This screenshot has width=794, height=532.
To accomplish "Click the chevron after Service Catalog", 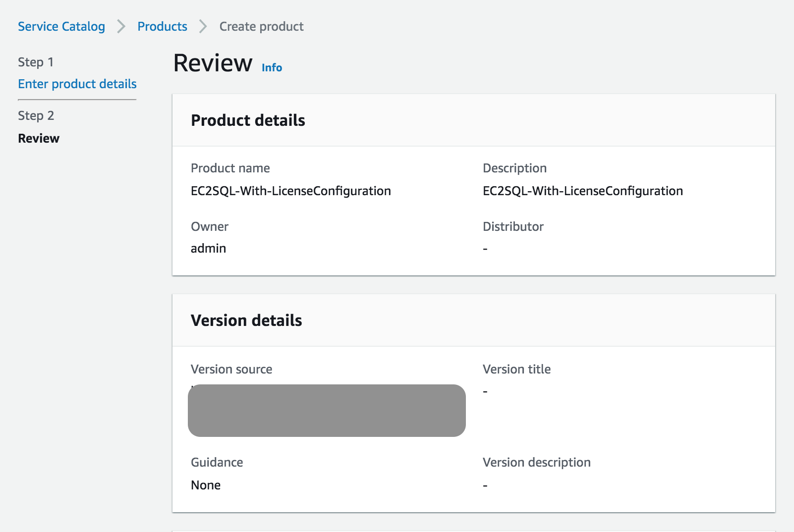I will click(121, 26).
